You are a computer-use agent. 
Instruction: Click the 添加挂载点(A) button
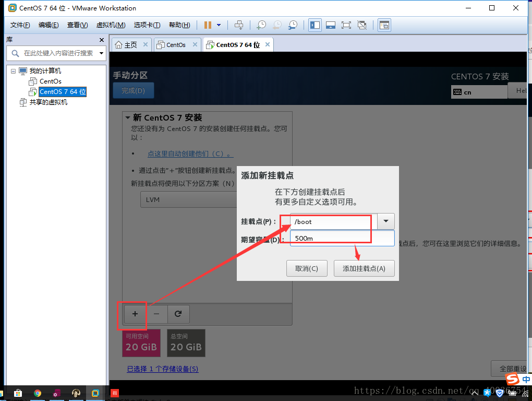tap(364, 268)
